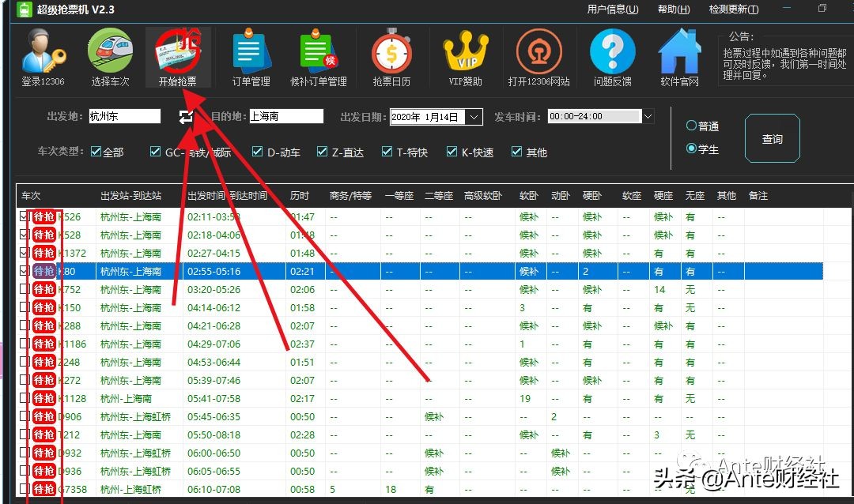854x504 pixels.
Task: Open 打开12306网站 to visit 12306
Action: [x=538, y=55]
